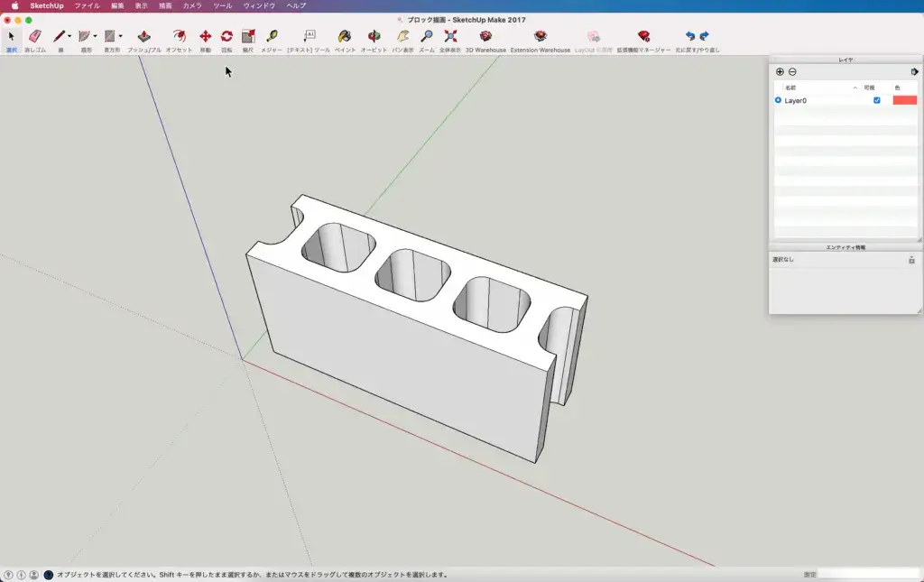Select the 選択 (Select) arrow tool

click(x=11, y=36)
